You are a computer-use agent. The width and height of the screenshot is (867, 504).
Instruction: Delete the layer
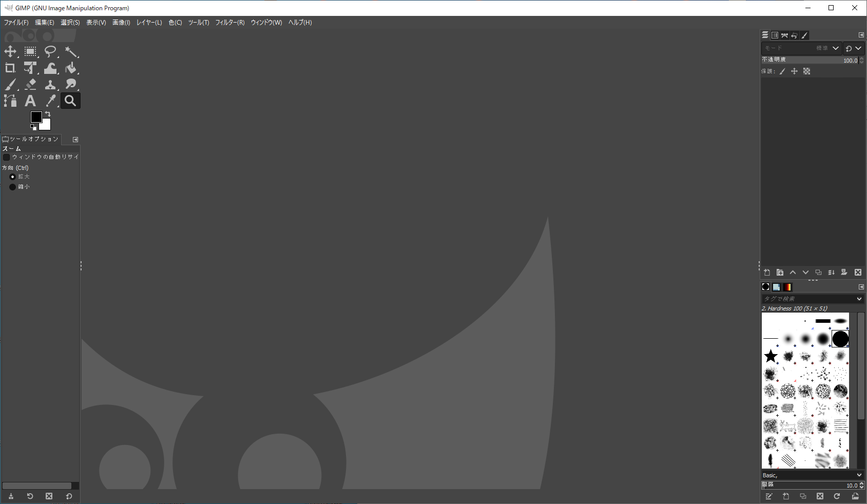(858, 273)
